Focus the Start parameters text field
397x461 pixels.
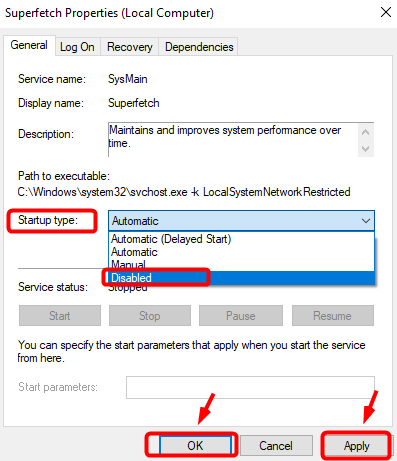(250, 387)
